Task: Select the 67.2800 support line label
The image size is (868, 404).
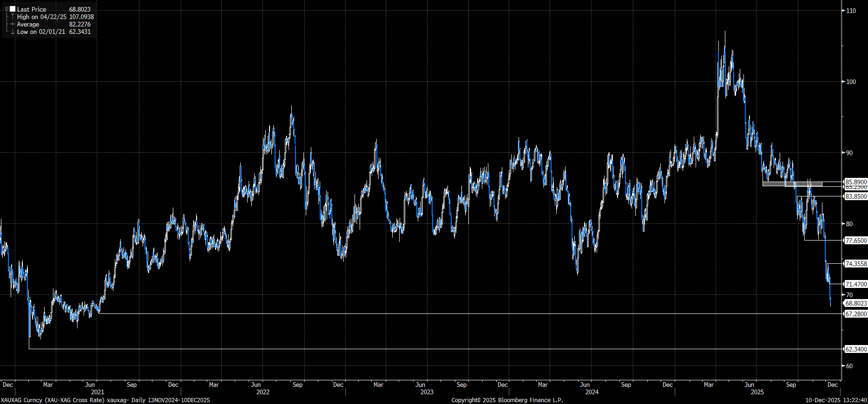Action: [x=855, y=314]
